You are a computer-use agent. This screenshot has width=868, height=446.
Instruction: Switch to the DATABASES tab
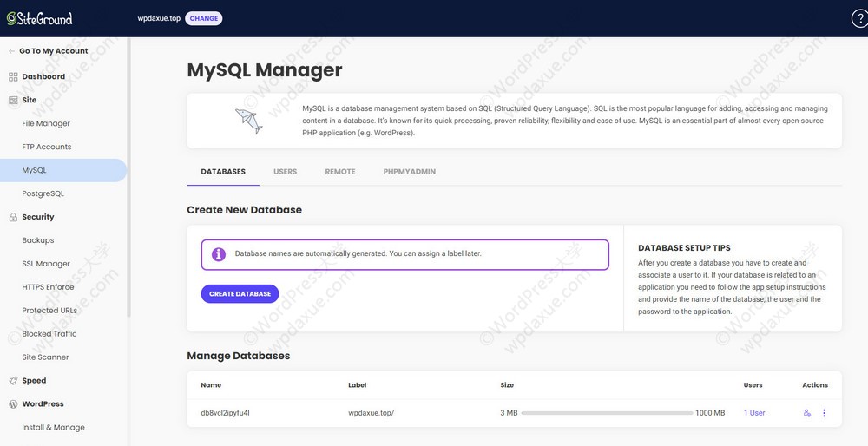(223, 172)
